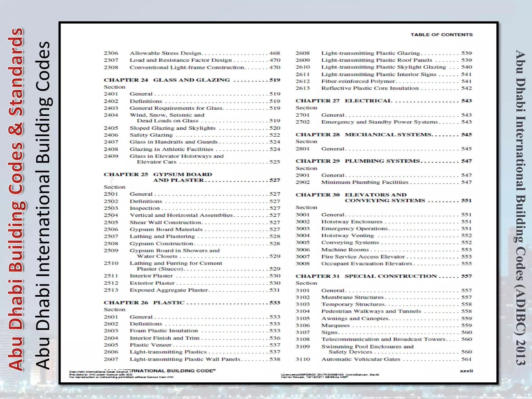Select entry '2307 Load and Resistance Factor Design'

pos(192,60)
